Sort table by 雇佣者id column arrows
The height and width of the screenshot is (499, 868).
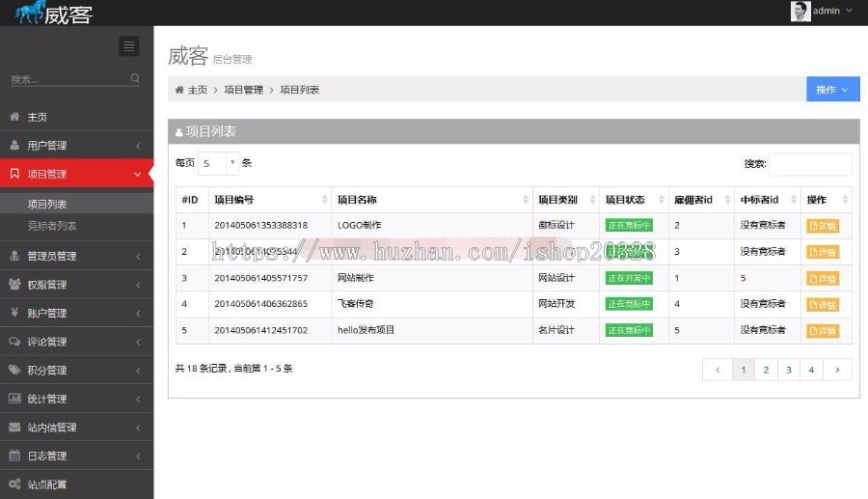pos(727,200)
